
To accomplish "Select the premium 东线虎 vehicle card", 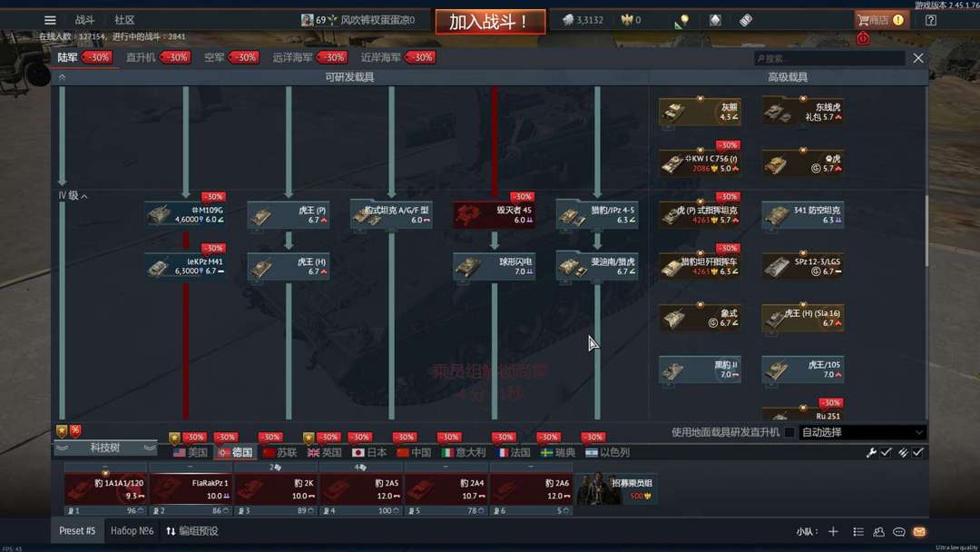I will tap(803, 112).
